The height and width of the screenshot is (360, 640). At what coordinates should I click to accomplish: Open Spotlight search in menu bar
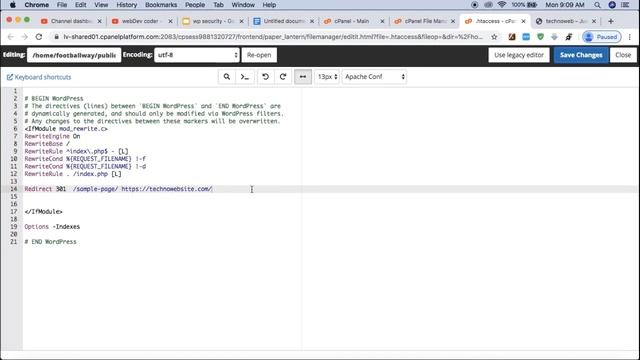coord(597,5)
